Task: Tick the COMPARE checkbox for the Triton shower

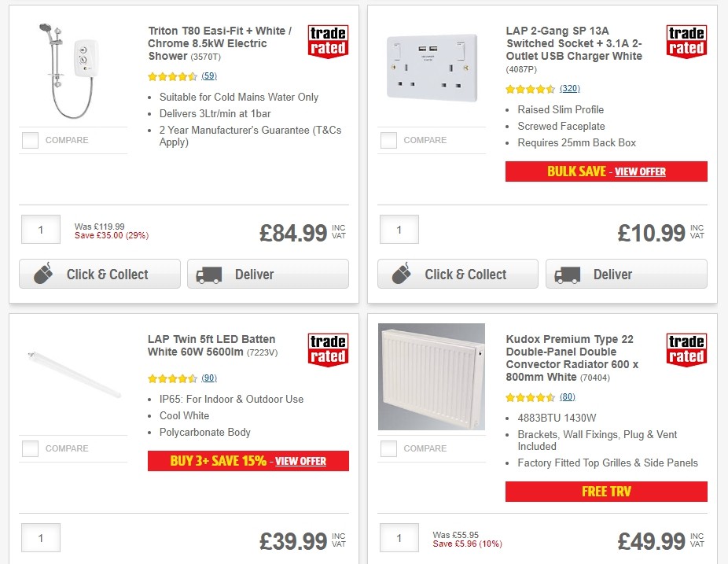Action: 30,140
